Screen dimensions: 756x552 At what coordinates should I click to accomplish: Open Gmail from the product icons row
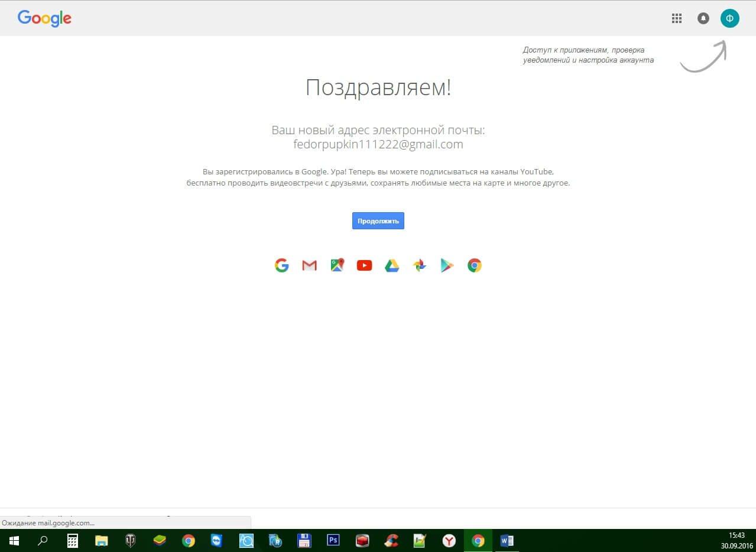pyautogui.click(x=309, y=265)
